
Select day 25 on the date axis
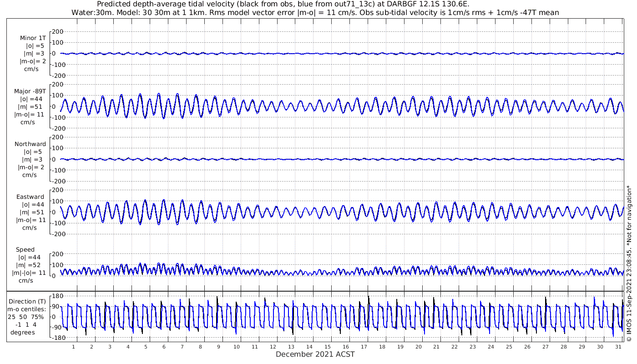pyautogui.click(x=509, y=347)
